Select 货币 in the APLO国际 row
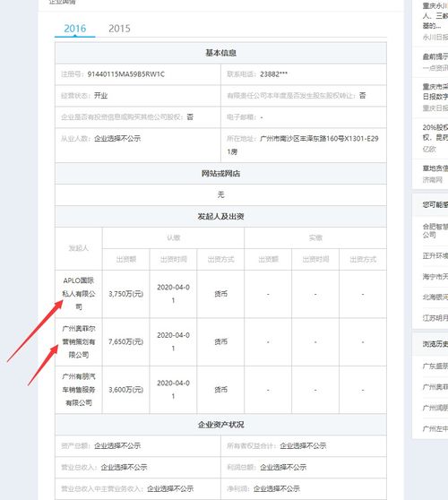 tap(220, 294)
